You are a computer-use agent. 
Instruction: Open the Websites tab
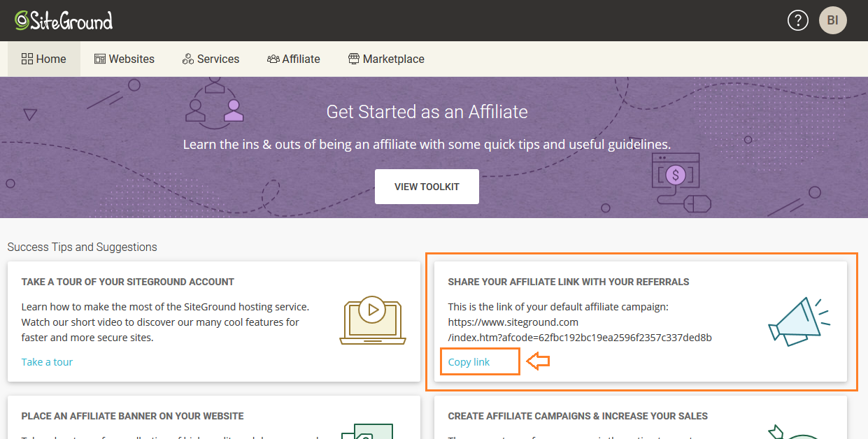coord(124,59)
